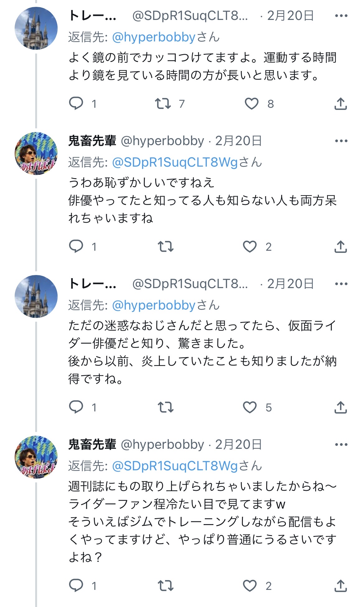The image size is (364, 607).
Task: Like the tweet that has 8 likes
Action: pyautogui.click(x=251, y=103)
